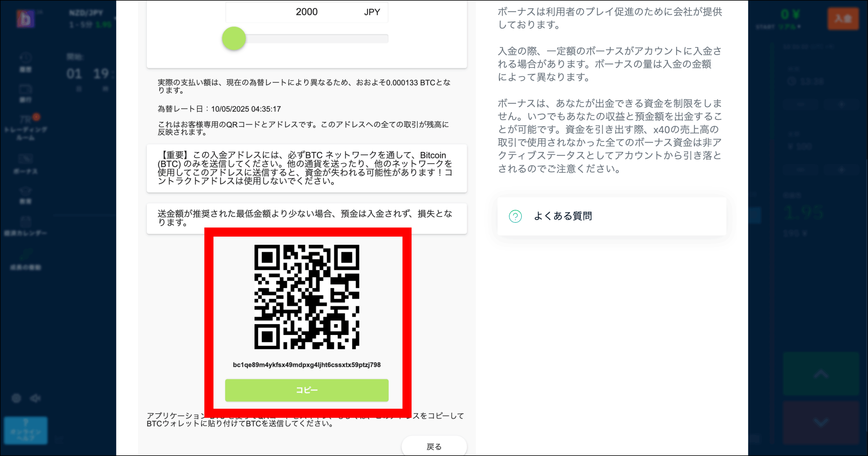Viewport: 868px width, 456px height.
Task: Open the ボーナス percent icon in sidebar
Action: tap(25, 158)
